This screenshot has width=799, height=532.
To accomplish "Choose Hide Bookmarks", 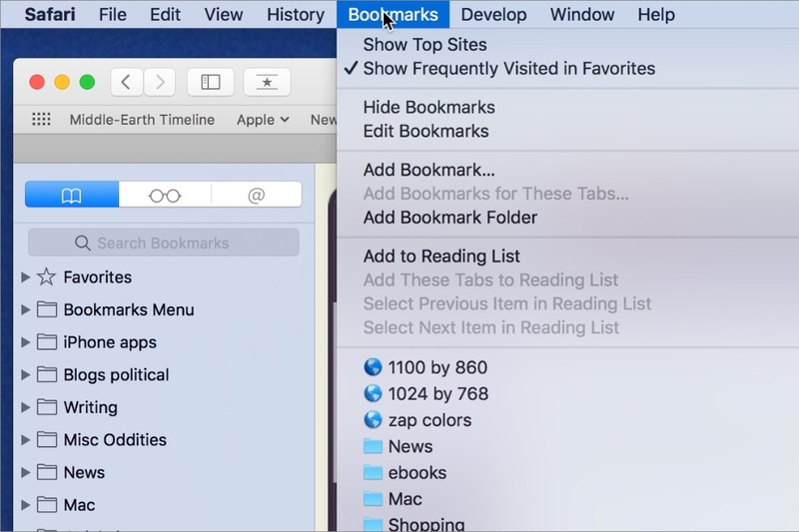I will coord(429,108).
